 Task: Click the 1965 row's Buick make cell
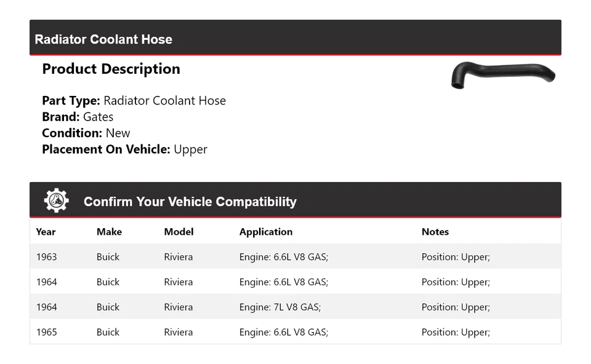[x=108, y=332]
